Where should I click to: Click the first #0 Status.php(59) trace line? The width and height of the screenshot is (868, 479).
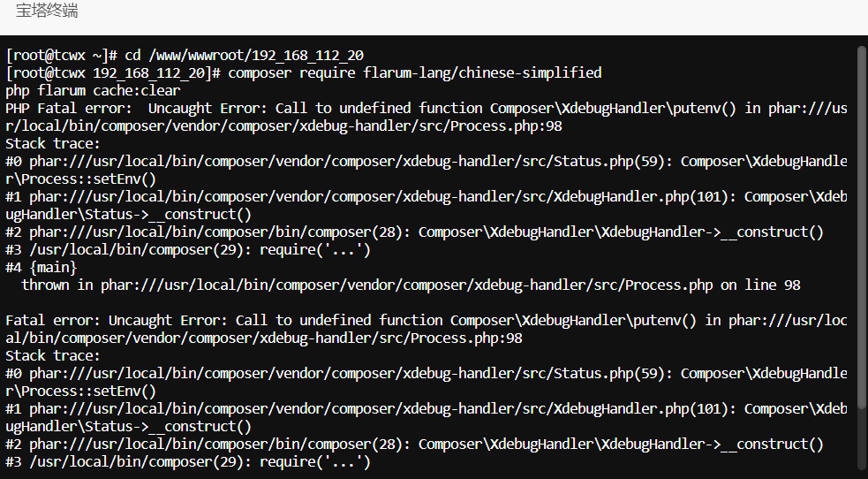pos(426,170)
